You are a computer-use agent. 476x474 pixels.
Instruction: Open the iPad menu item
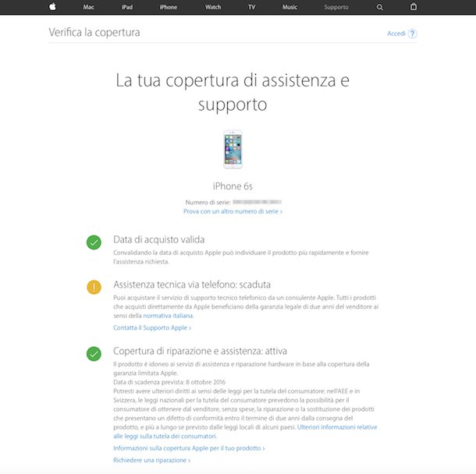(x=127, y=7)
